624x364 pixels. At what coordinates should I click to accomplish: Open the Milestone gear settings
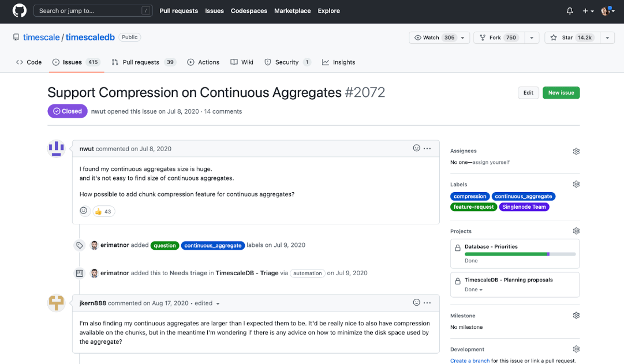tap(576, 316)
